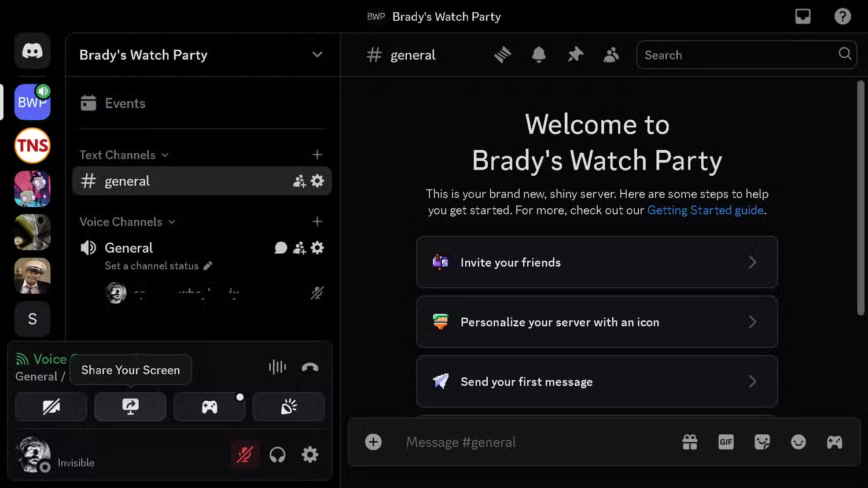Select the connected user in General voice
The width and height of the screenshot is (868, 488).
click(213, 293)
